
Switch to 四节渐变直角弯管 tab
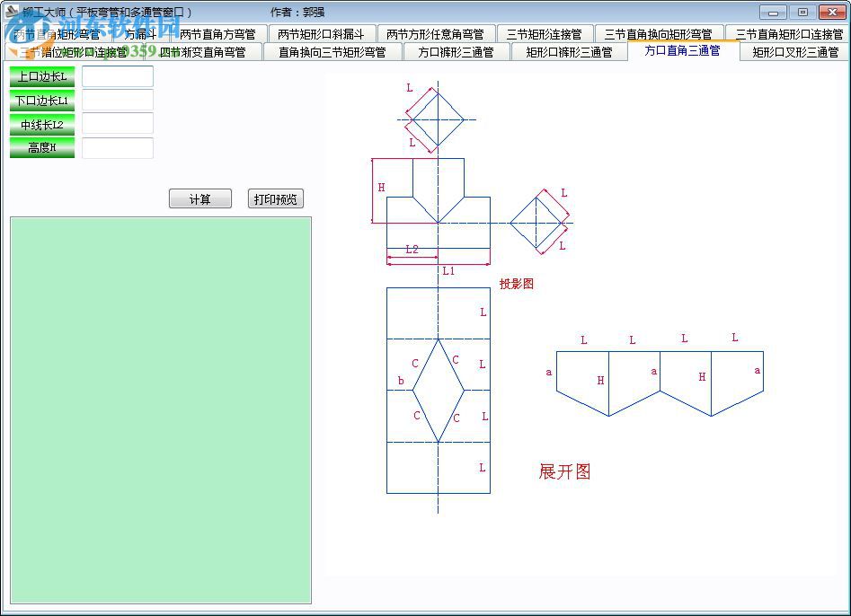202,52
